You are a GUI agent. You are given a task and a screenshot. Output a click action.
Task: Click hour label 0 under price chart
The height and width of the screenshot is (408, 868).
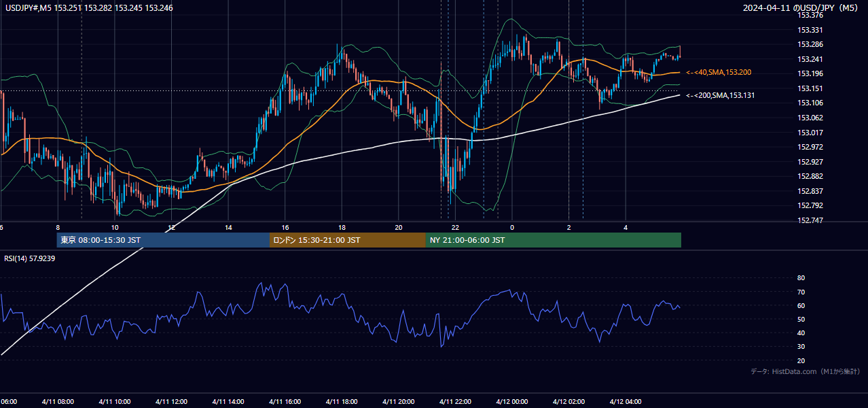[x=512, y=228]
